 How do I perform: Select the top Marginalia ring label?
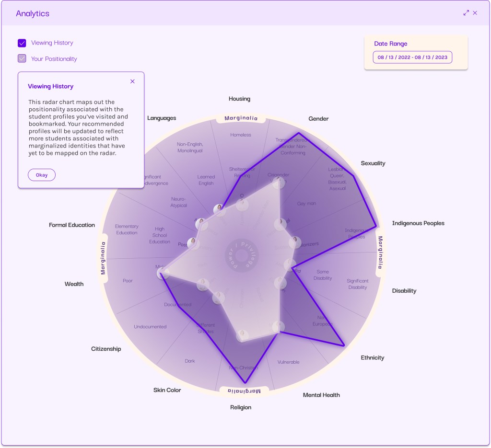coord(241,118)
